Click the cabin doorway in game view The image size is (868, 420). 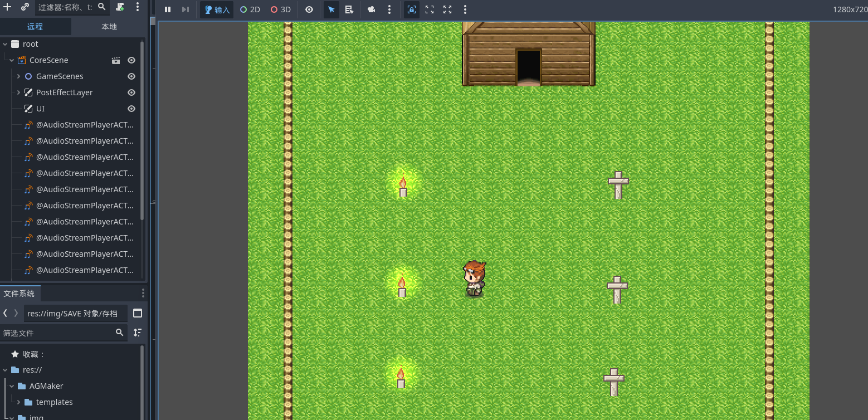[x=529, y=67]
